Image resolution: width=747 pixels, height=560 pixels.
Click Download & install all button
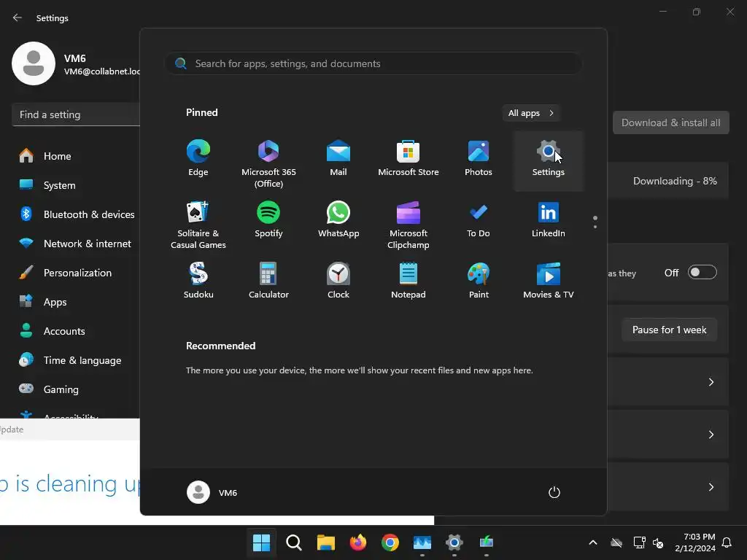tap(671, 122)
